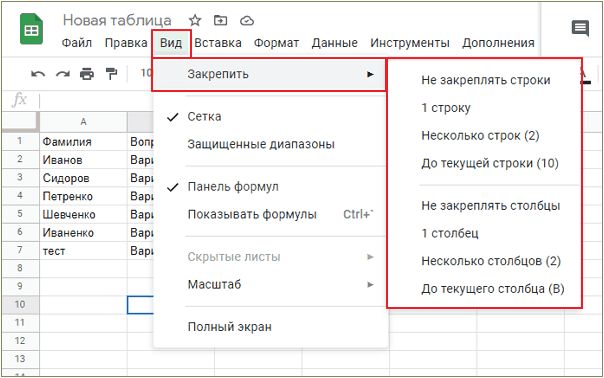Image resolution: width=604 pixels, height=378 pixels.
Task: Select cell Иваненко
Action: click(x=83, y=232)
